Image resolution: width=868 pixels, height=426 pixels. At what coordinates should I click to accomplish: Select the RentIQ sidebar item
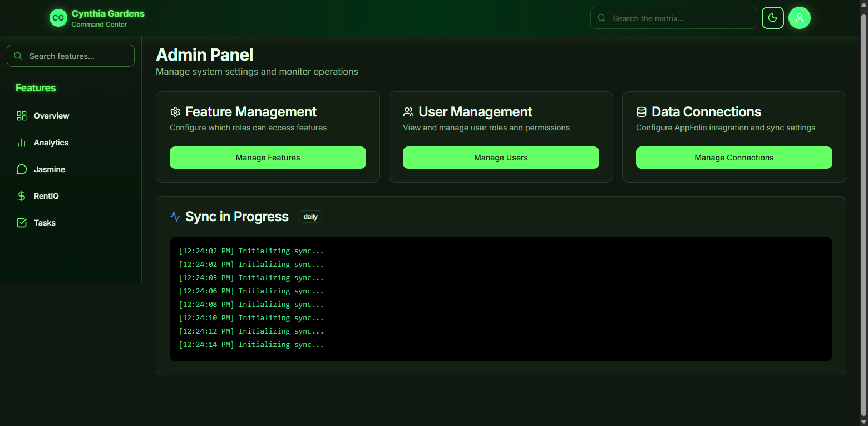(x=46, y=196)
